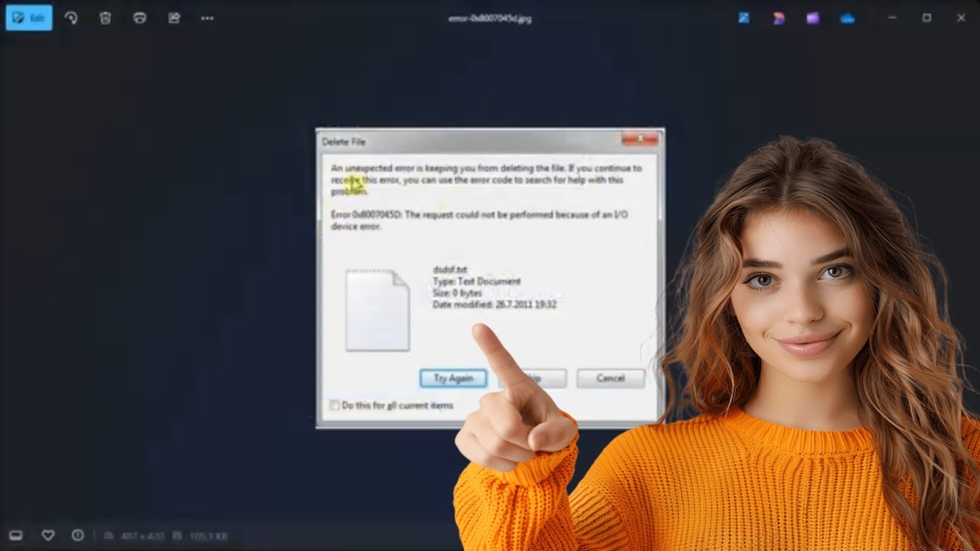Click the Cancel button in Delete File dialog
980x551 pixels.
point(610,378)
